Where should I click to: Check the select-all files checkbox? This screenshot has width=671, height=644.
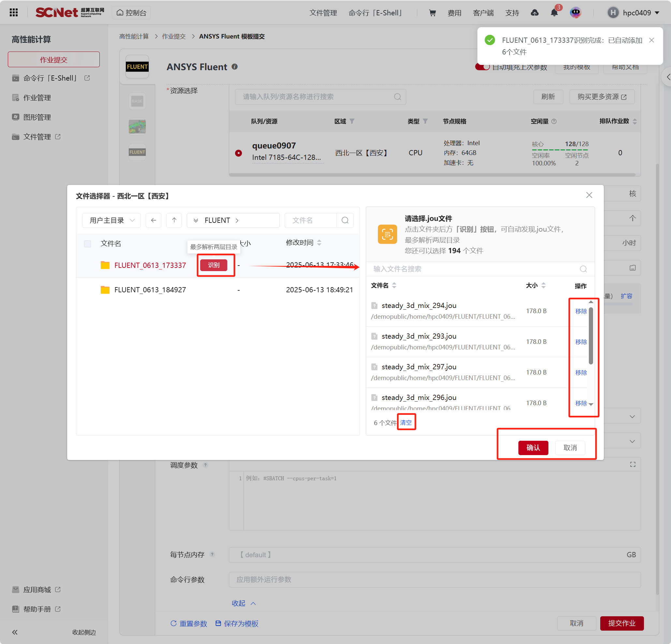click(88, 244)
